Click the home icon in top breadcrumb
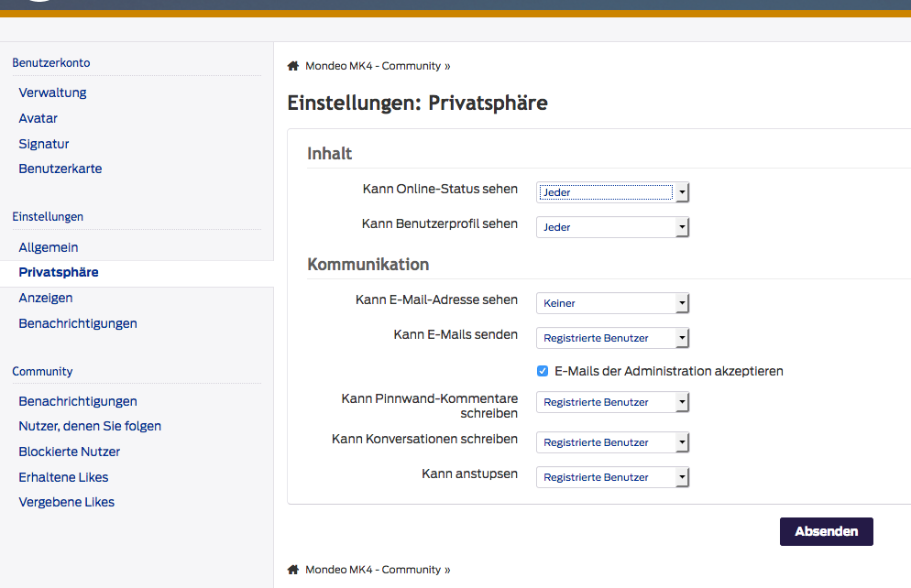 (293, 66)
